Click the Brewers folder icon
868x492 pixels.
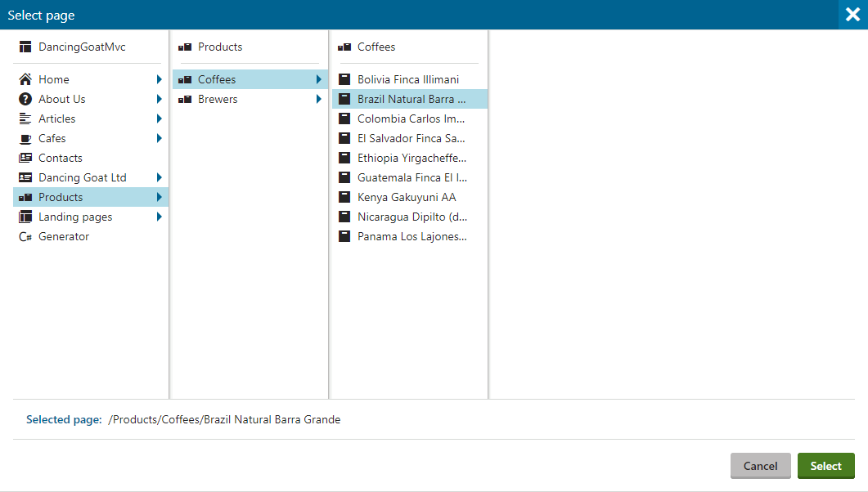[185, 99]
